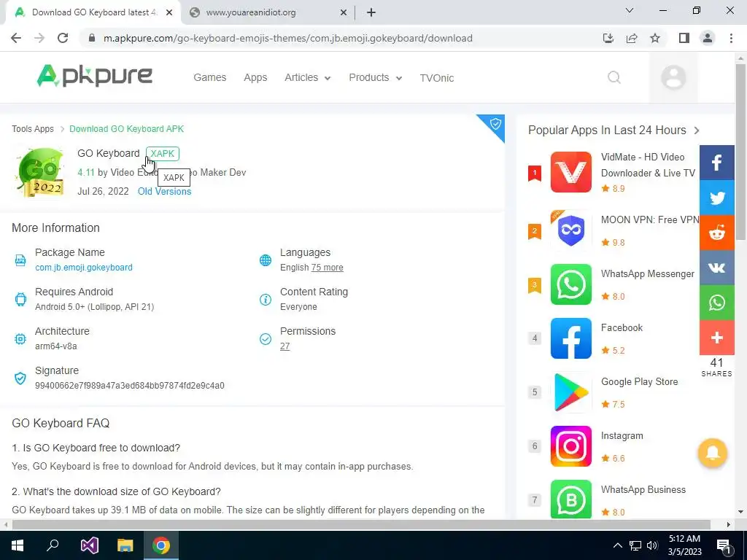Screen dimensions: 747x560
Task: Open VidMate - HD Video Downloader title
Action: (648, 165)
